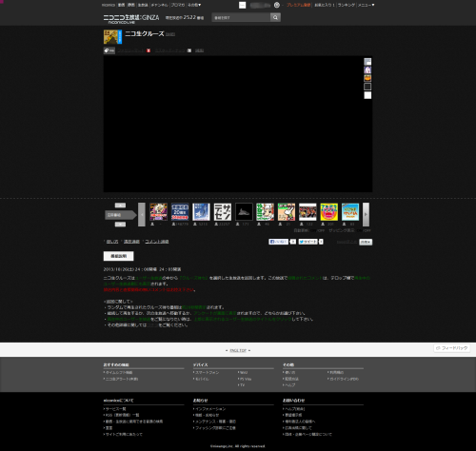The width and height of the screenshot is (476, 451).
Task: Select the 番組説明 tab
Action: tap(118, 256)
